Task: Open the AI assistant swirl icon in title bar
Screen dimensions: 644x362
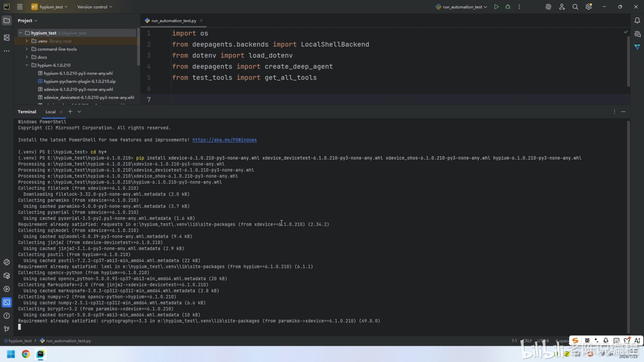Action: point(548,7)
